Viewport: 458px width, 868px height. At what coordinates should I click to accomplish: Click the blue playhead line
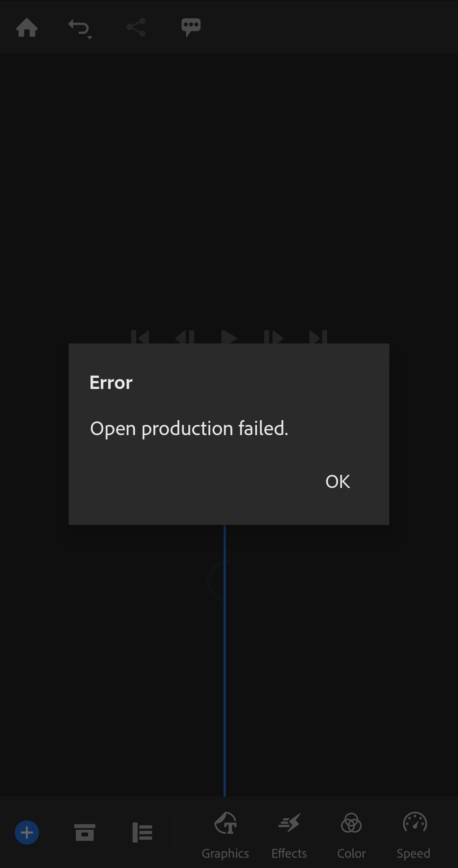(225, 660)
